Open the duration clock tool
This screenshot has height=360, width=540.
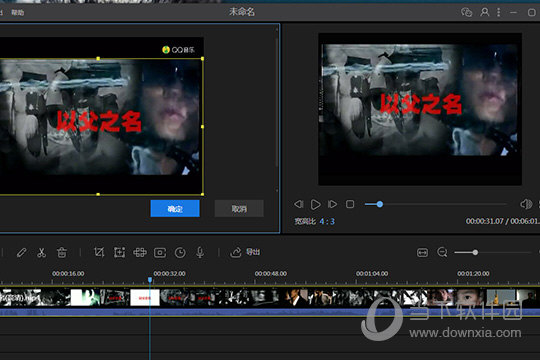180,253
